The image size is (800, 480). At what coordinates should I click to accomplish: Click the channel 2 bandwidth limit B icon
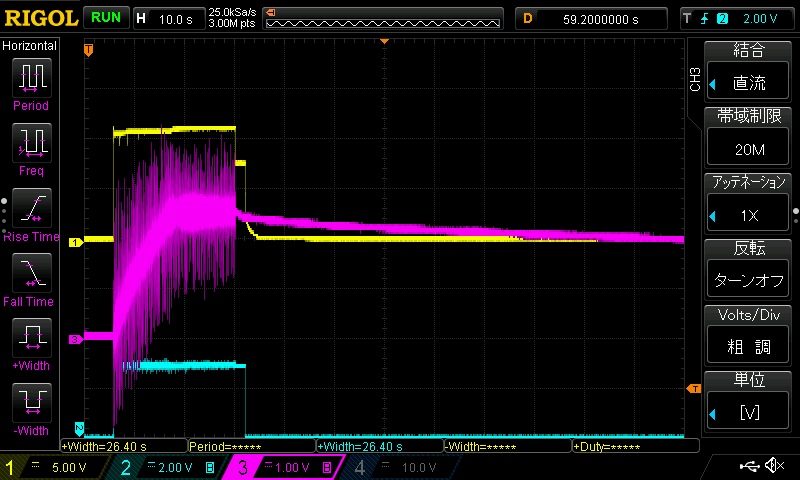(210, 467)
